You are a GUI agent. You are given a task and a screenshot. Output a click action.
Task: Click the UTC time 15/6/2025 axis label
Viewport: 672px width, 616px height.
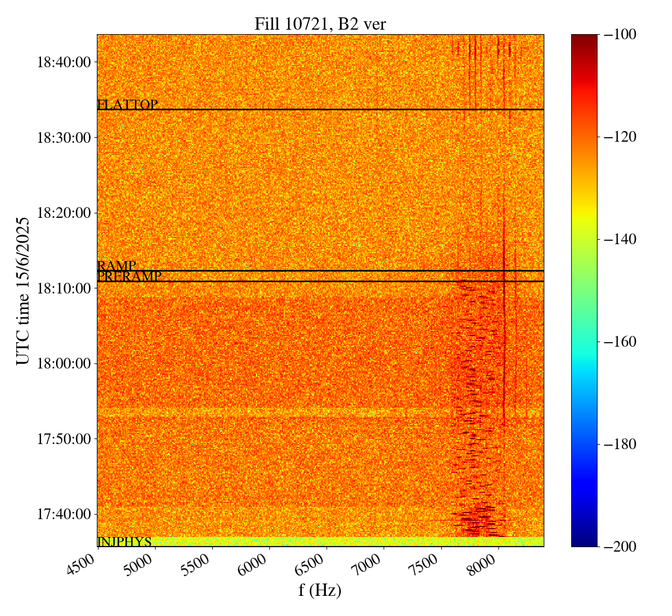point(22,290)
